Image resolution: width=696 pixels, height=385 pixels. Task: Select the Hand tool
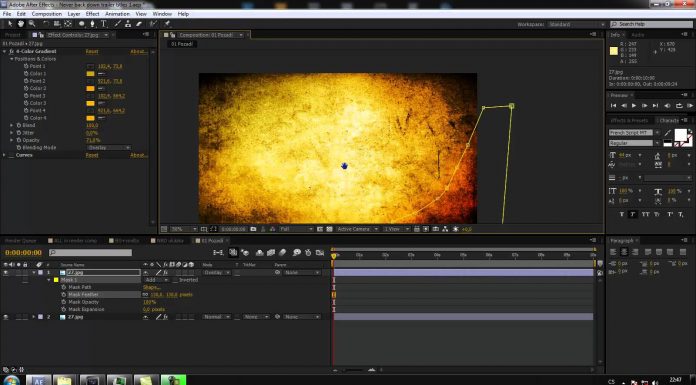click(x=21, y=24)
